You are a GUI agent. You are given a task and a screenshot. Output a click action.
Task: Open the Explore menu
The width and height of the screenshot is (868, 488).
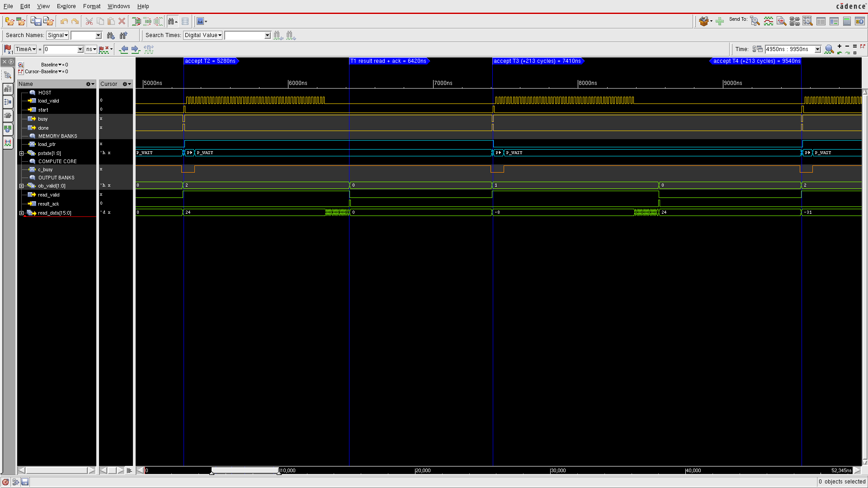coord(66,6)
